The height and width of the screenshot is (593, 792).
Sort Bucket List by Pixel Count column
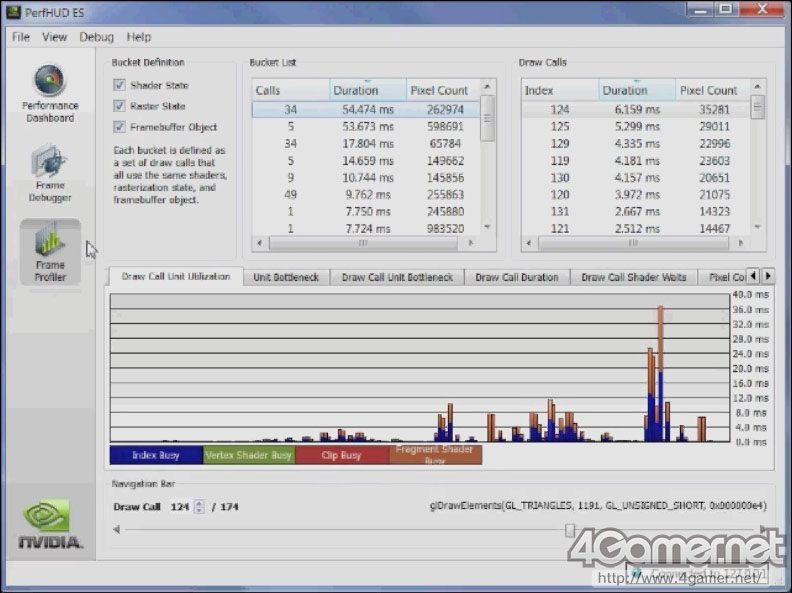coord(442,90)
